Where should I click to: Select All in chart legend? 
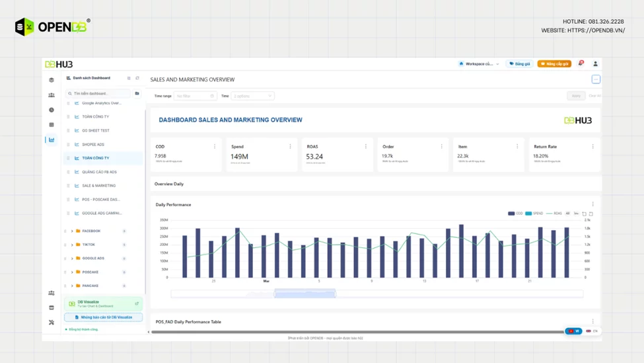pos(567,214)
